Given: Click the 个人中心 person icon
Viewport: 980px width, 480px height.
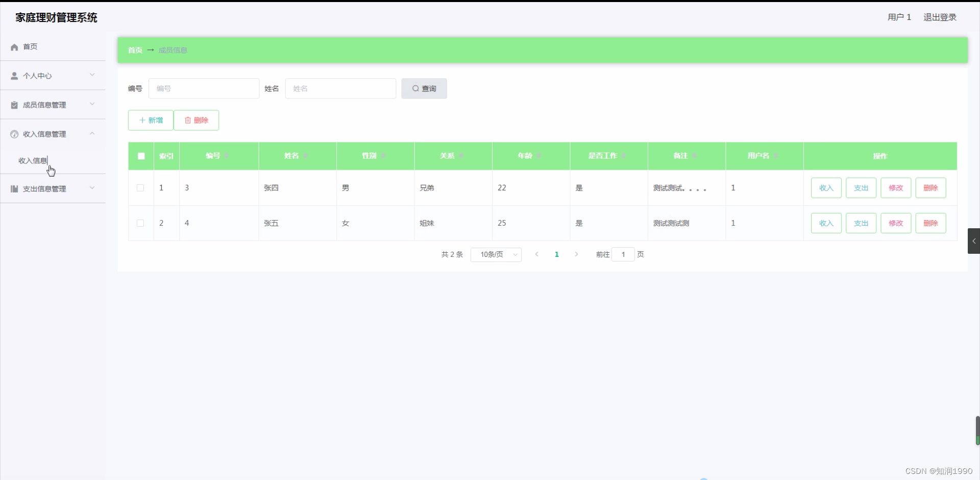Looking at the screenshot, I should pos(14,76).
